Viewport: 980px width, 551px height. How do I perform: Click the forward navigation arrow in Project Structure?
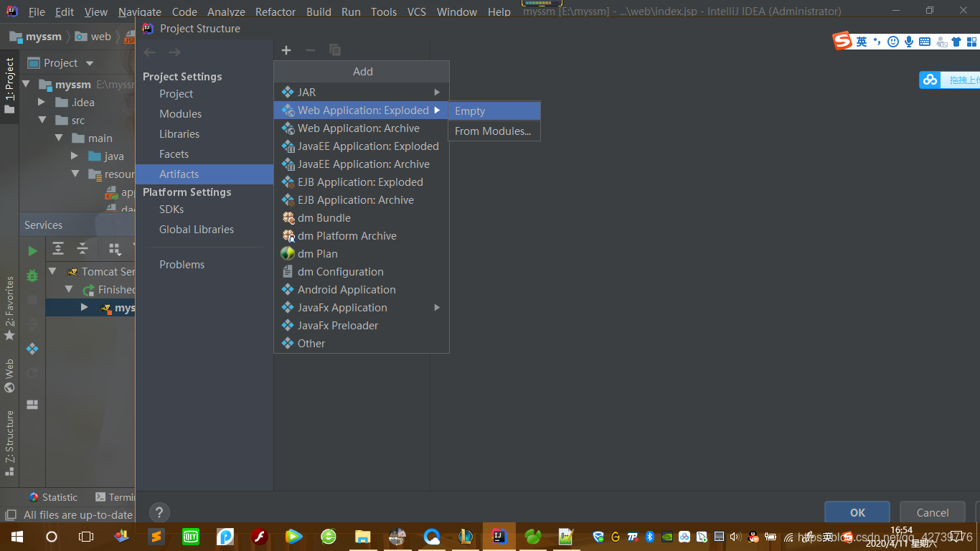pyautogui.click(x=174, y=52)
